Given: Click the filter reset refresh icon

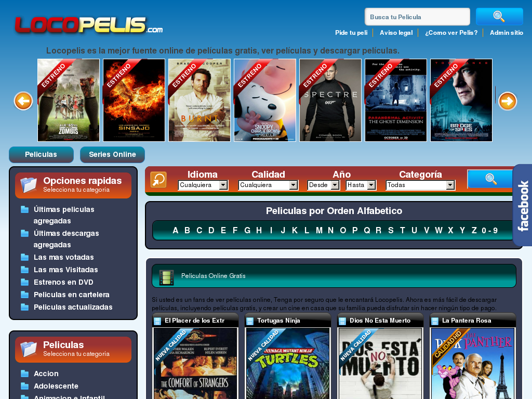Looking at the screenshot, I should [158, 179].
